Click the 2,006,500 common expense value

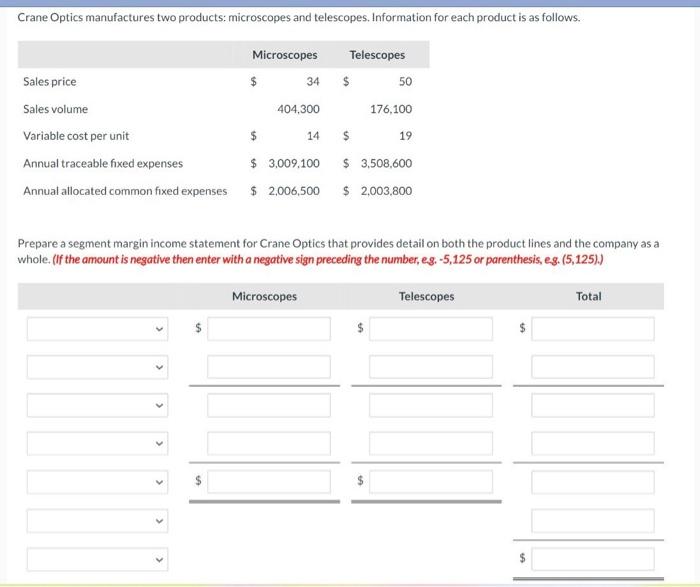294,191
